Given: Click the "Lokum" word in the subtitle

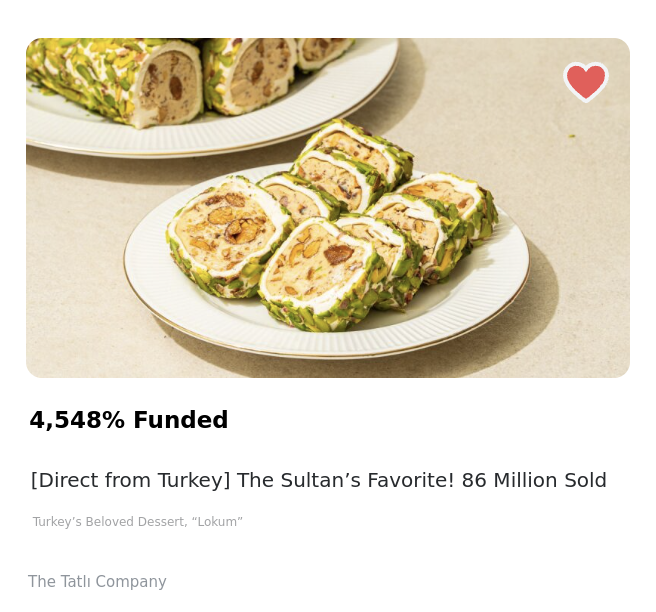Looking at the screenshot, I should pyautogui.click(x=217, y=522).
